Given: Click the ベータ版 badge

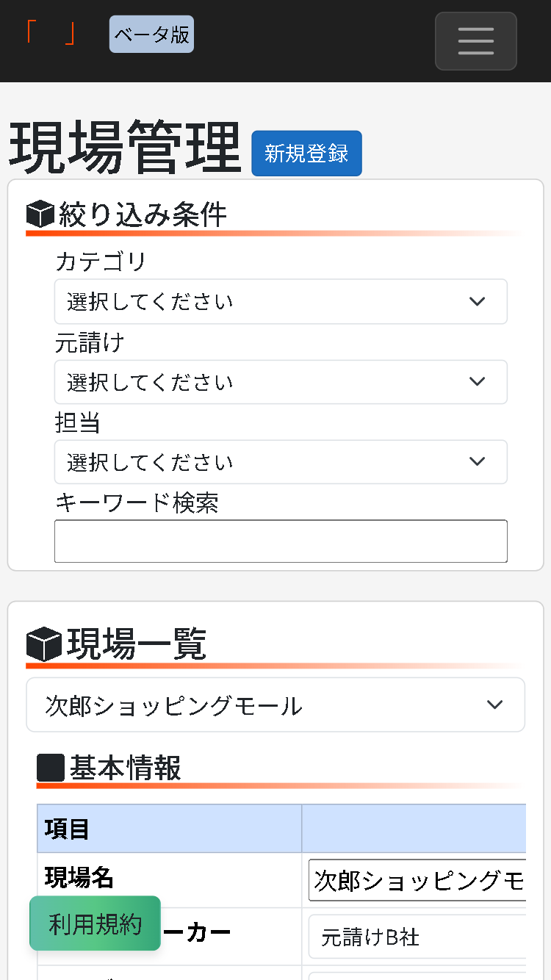Looking at the screenshot, I should 151,34.
